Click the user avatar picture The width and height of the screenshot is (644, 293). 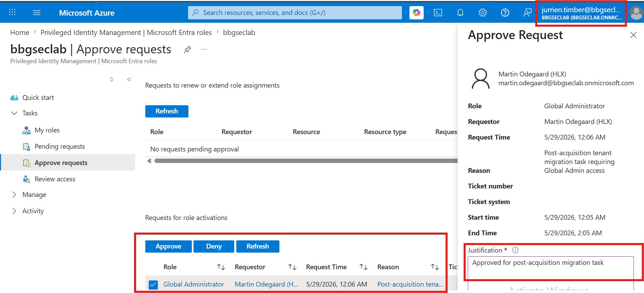[636, 13]
